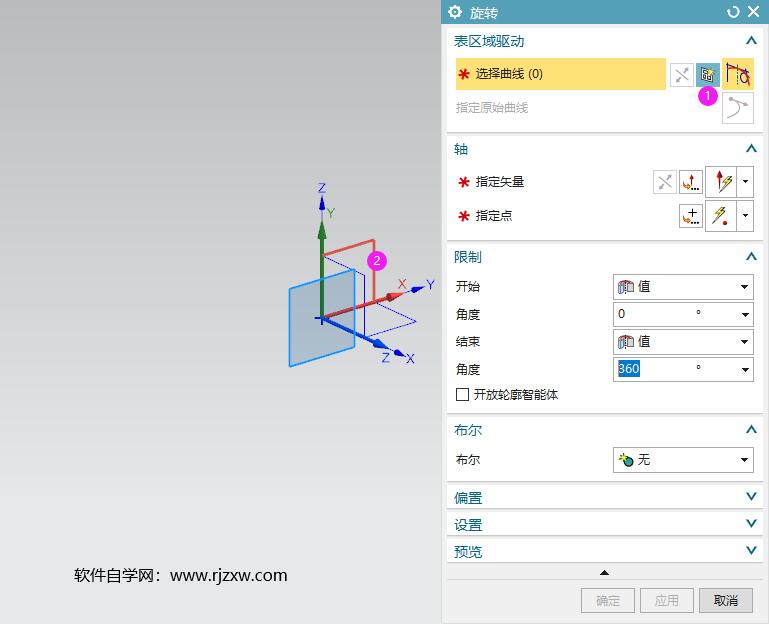The image size is (769, 624).
Task: Click the 指定原始曲线 curve icon
Action: [738, 108]
